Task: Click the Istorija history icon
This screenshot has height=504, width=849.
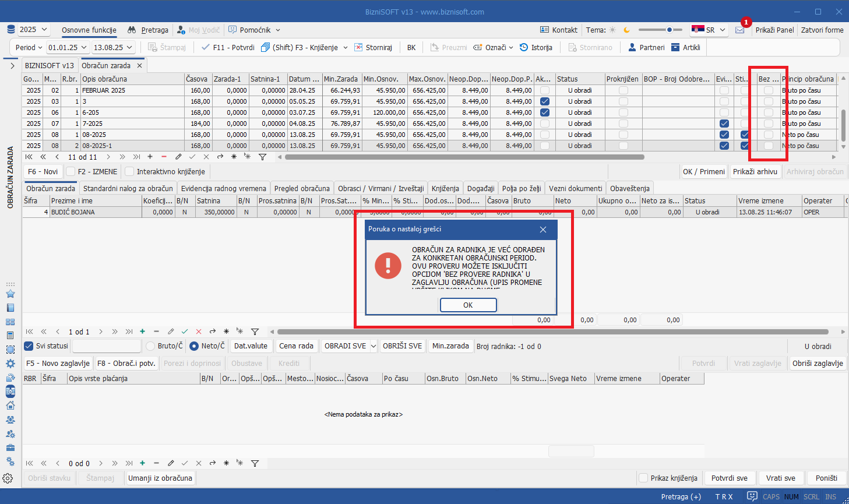Action: coord(524,47)
